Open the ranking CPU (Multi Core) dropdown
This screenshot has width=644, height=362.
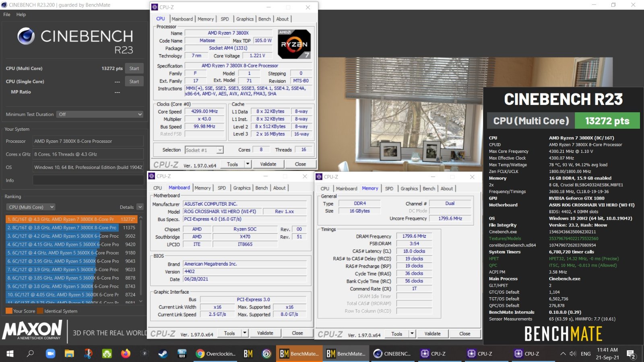tap(31, 207)
